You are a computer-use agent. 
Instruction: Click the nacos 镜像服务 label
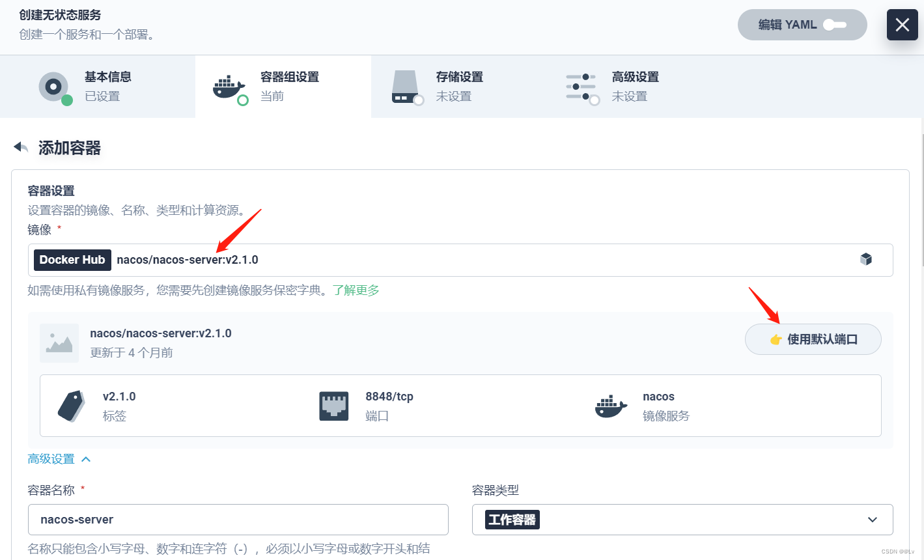(x=665, y=406)
